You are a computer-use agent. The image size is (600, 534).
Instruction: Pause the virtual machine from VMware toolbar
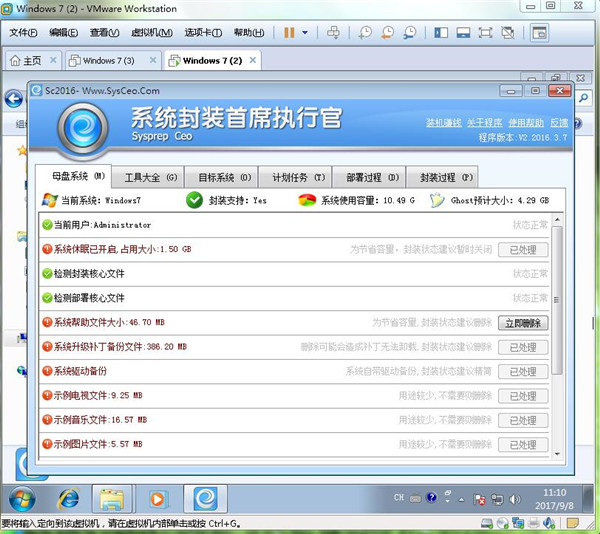click(289, 33)
